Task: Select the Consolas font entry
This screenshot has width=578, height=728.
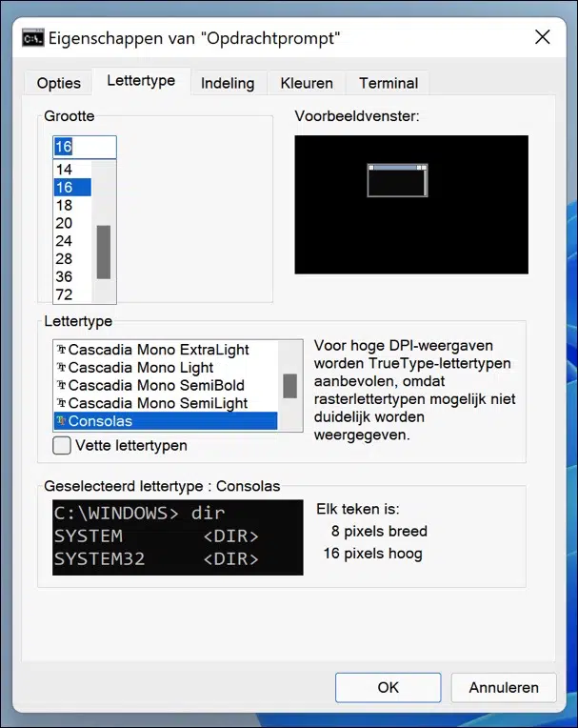Action: click(x=166, y=420)
